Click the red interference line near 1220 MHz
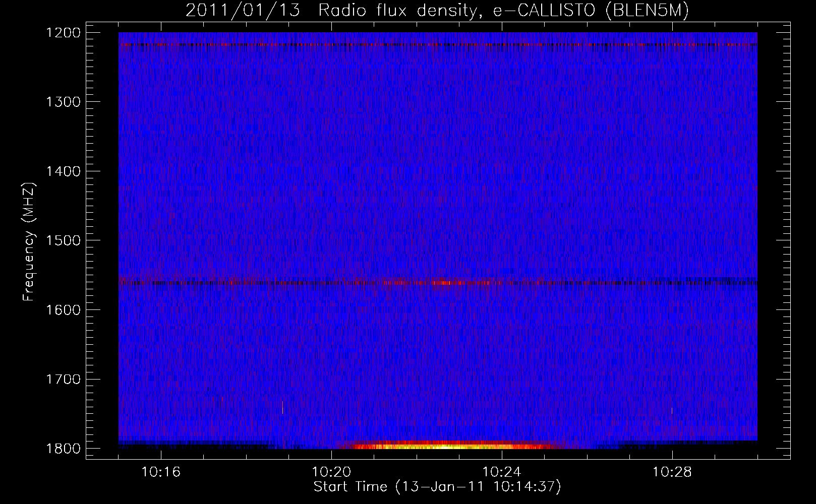Image resolution: width=816 pixels, height=504 pixels. [x=438, y=44]
